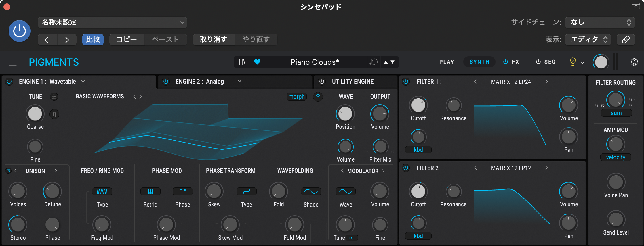Expand Engine 1 Wavetable type dropdown
Image resolution: width=644 pixels, height=246 pixels.
pos(83,81)
